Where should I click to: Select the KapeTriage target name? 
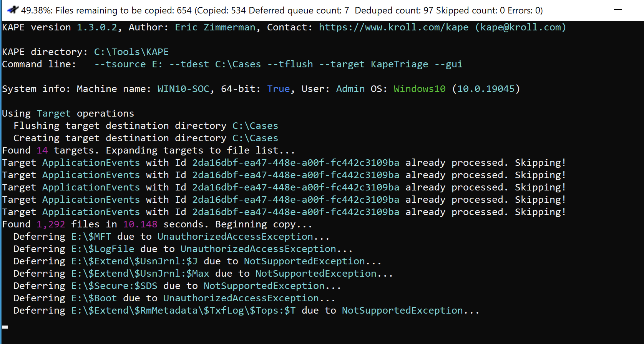tap(400, 64)
